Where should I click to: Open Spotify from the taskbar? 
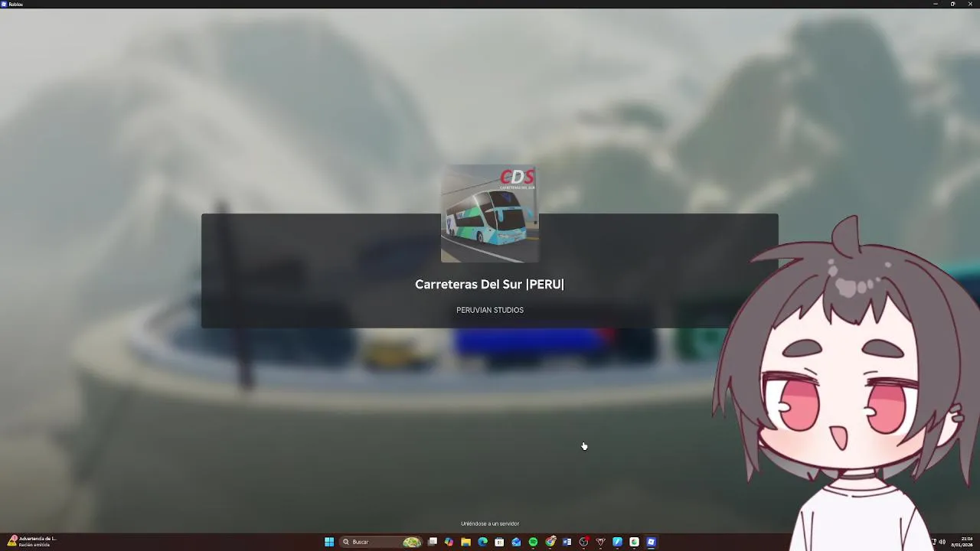pos(533,542)
